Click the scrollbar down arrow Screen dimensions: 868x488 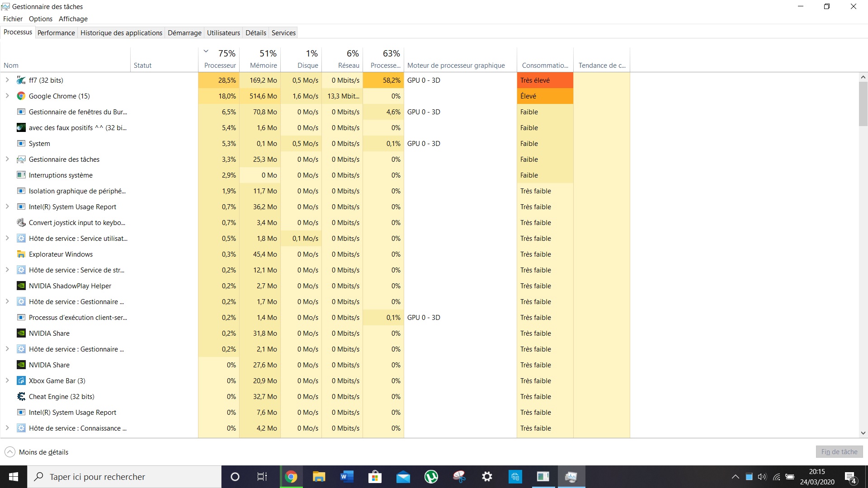click(863, 433)
